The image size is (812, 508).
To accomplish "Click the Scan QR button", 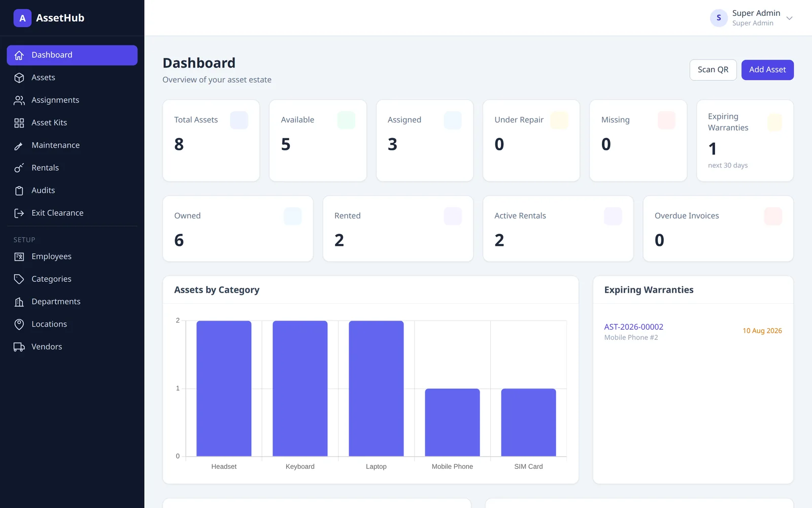I will 713,70.
